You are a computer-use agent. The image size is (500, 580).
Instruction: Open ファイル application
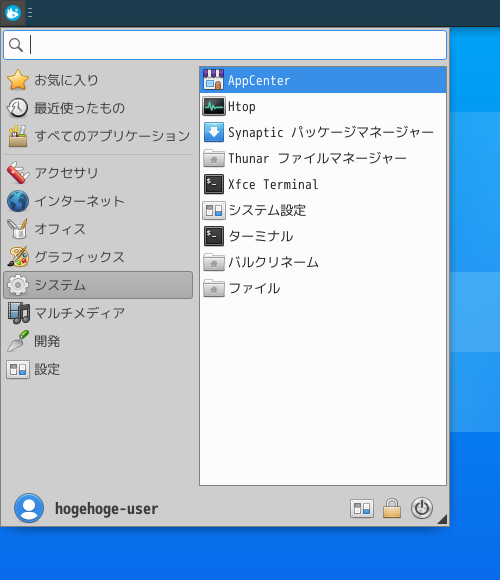pyautogui.click(x=323, y=288)
